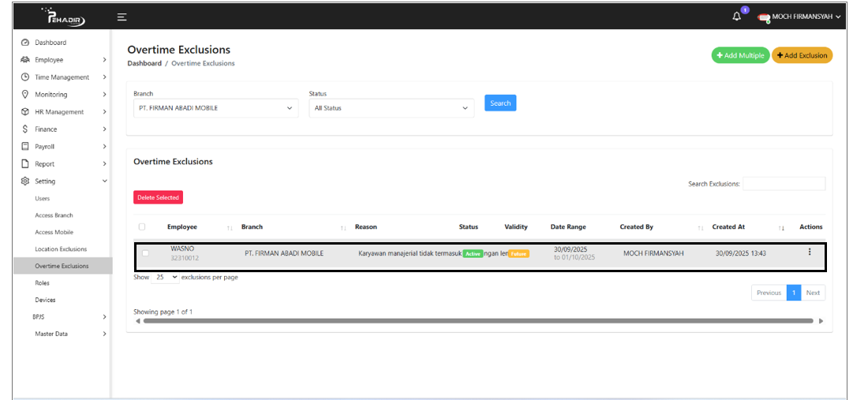Open the three-dot actions menu for WASNO
The width and height of the screenshot is (868, 400).
[x=809, y=252]
